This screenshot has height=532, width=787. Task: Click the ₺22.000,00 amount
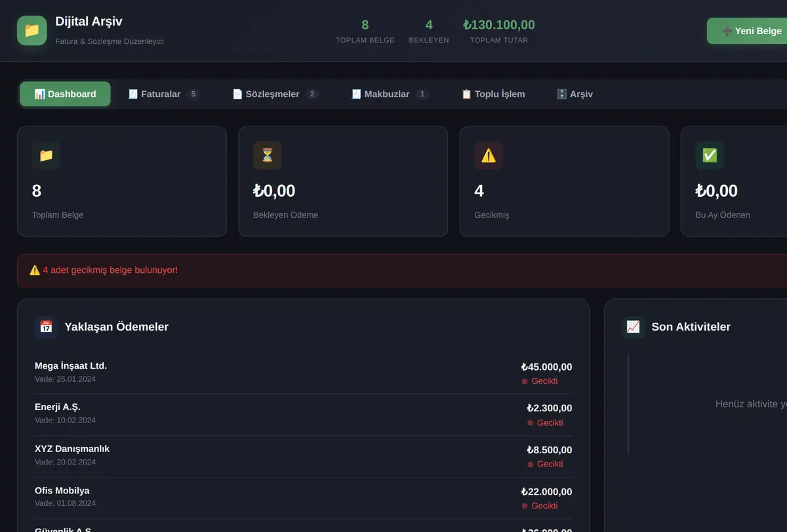(546, 491)
